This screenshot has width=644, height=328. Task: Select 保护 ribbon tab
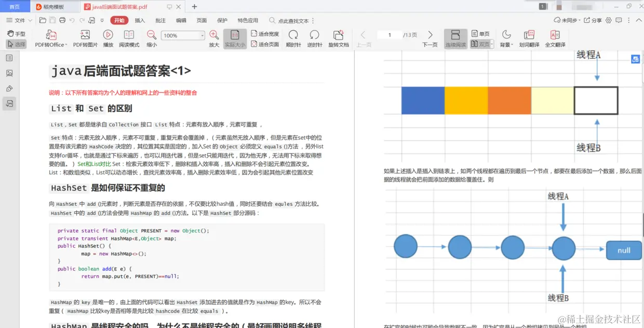click(222, 20)
